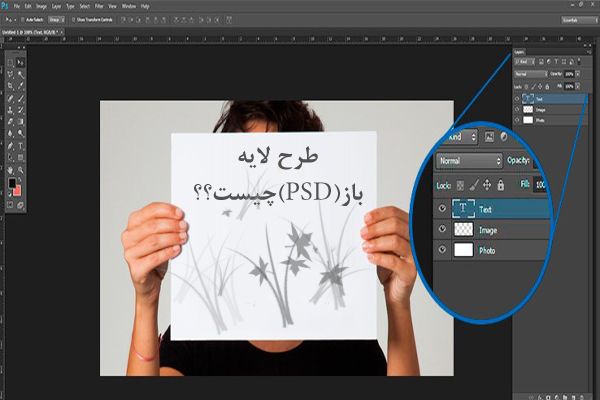Open the Normal blend mode dropdown
600x400 pixels.
pos(531,74)
